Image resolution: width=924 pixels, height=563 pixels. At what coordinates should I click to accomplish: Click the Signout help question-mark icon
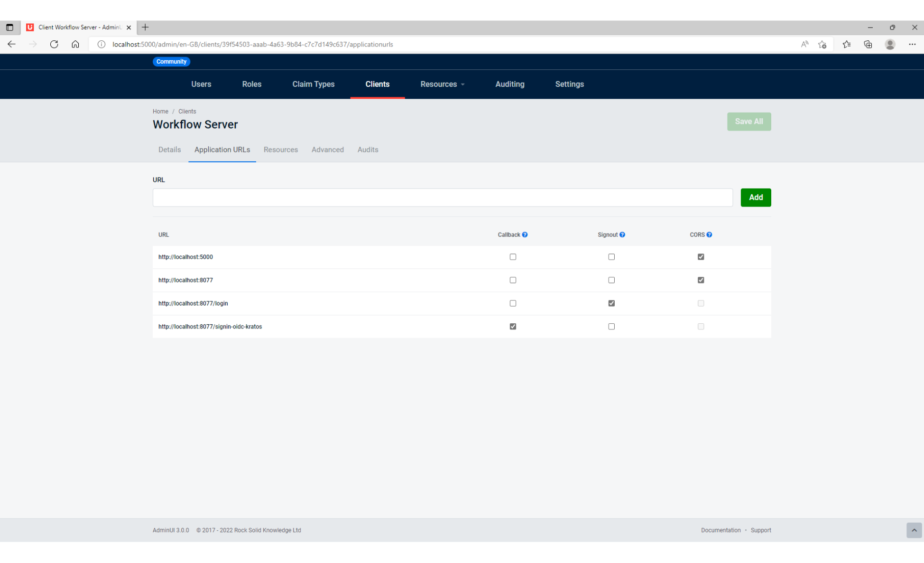click(622, 235)
